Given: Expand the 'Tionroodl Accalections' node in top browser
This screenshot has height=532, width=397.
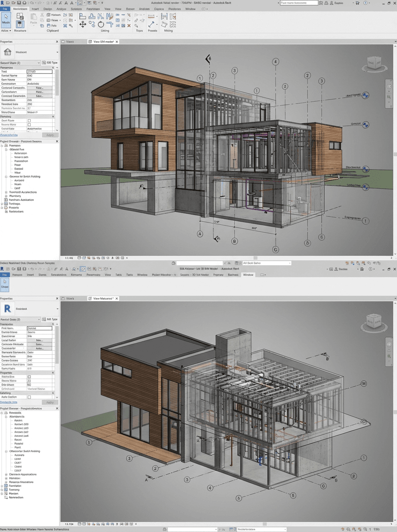Looking at the screenshot, I should tap(6, 192).
